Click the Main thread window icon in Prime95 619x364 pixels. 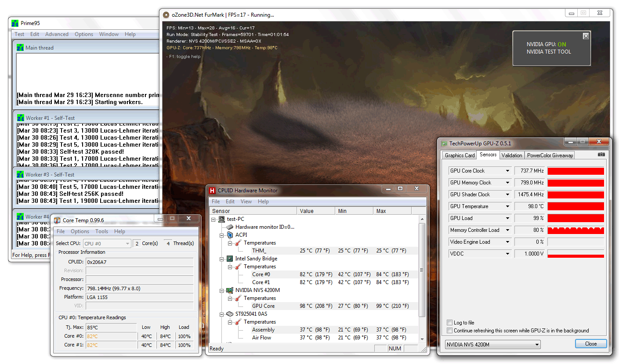coord(20,47)
